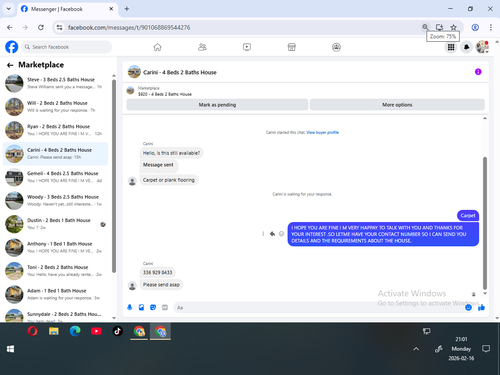
Task: Open Gemeil - 4 Beds 2.5 Baths House chat
Action: [55, 177]
